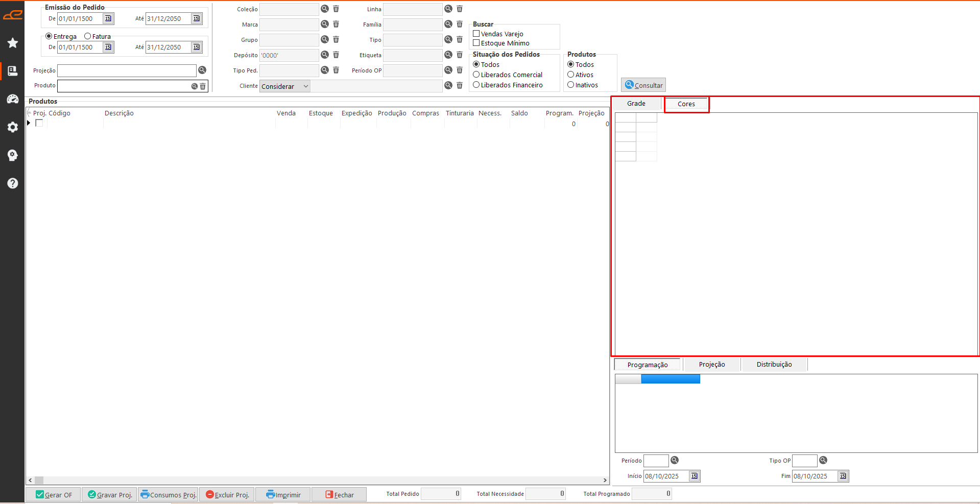Switch to the Cores tab
Image resolution: width=980 pixels, height=504 pixels.
tap(686, 104)
